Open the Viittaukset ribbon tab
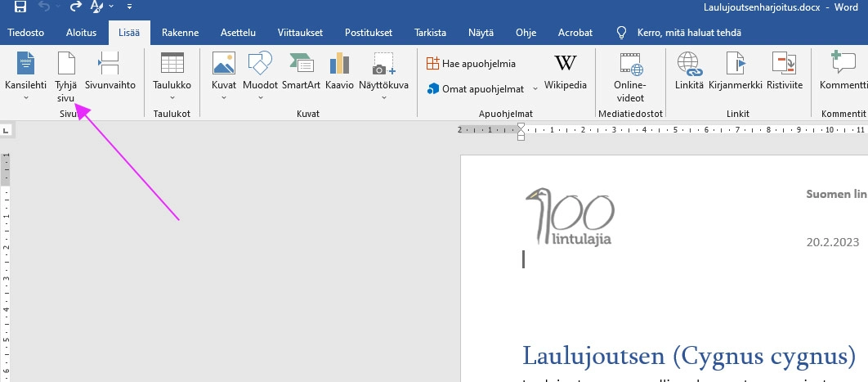 300,33
